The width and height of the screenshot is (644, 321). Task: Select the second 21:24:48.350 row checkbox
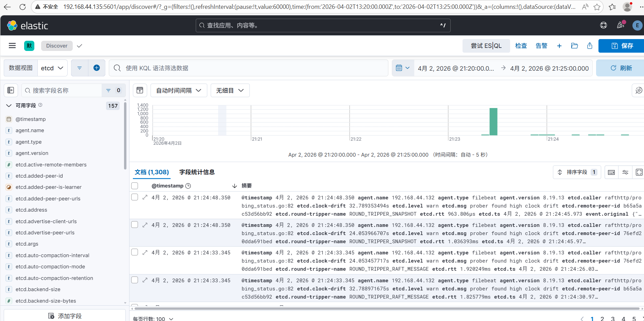click(135, 225)
